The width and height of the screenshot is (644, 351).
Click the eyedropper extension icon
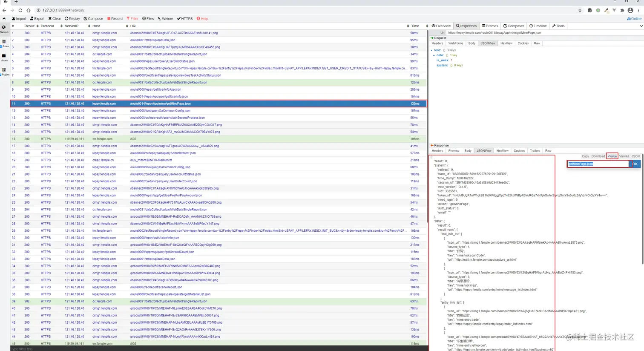click(x=606, y=10)
